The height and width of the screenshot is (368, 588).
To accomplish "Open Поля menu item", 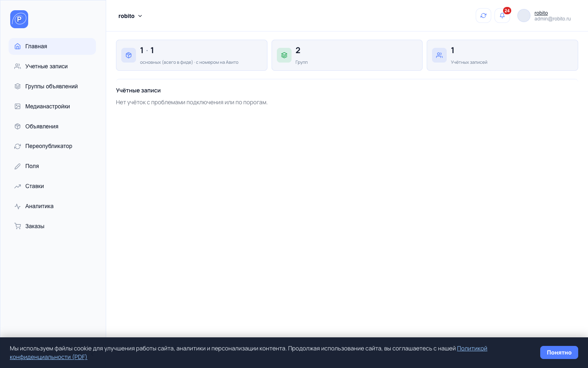I will [52, 166].
